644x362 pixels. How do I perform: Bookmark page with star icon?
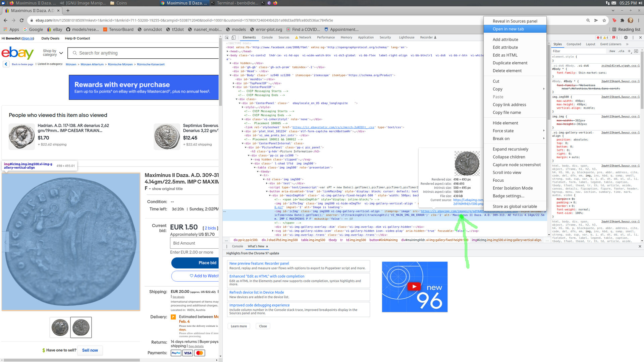(604, 20)
